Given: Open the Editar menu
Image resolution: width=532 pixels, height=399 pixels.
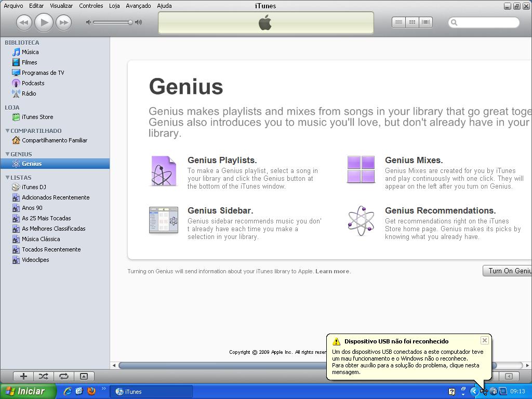Looking at the screenshot, I should tap(36, 6).
